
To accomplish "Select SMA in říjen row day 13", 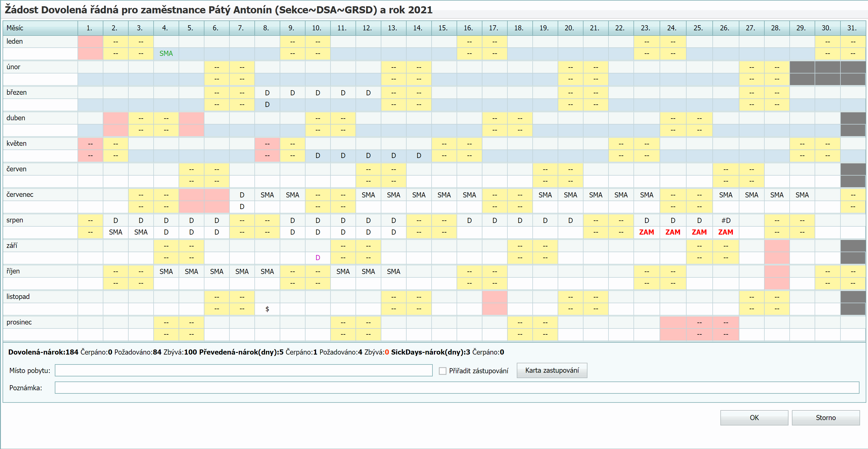I will [x=394, y=272].
